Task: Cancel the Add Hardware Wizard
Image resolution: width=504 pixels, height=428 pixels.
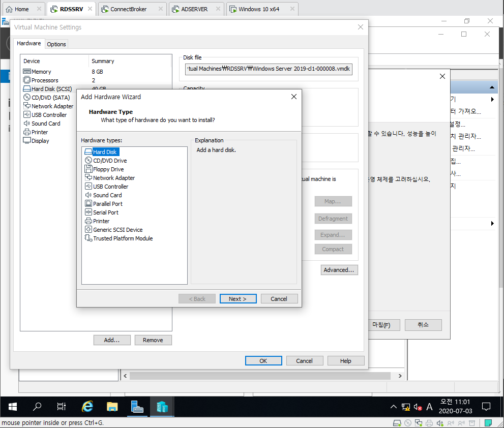Action: (279, 299)
